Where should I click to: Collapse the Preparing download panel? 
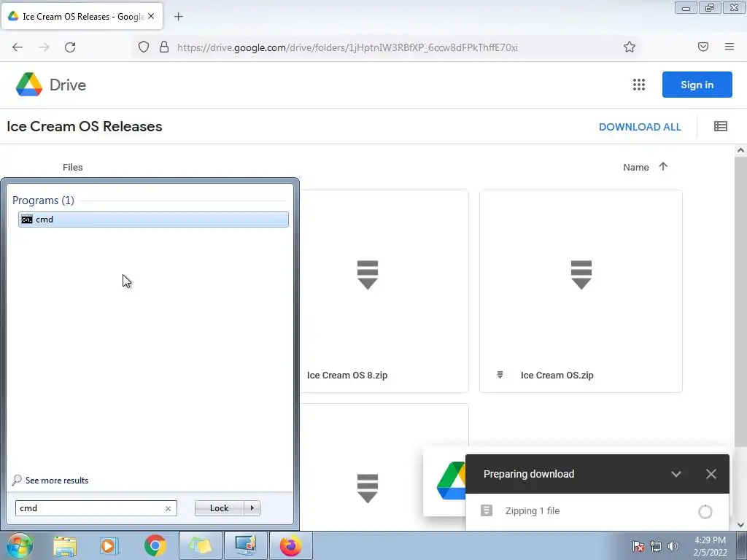(676, 474)
